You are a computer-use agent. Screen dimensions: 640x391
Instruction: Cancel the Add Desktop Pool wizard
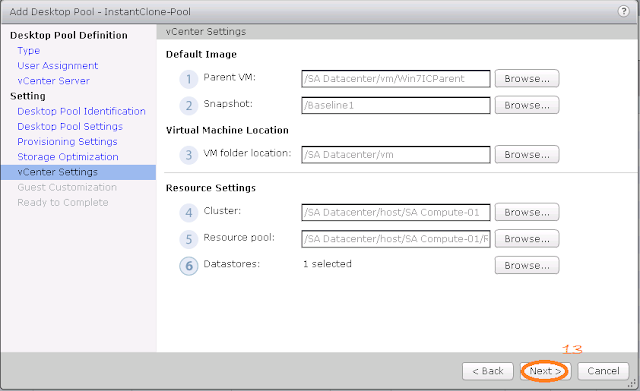point(603,371)
